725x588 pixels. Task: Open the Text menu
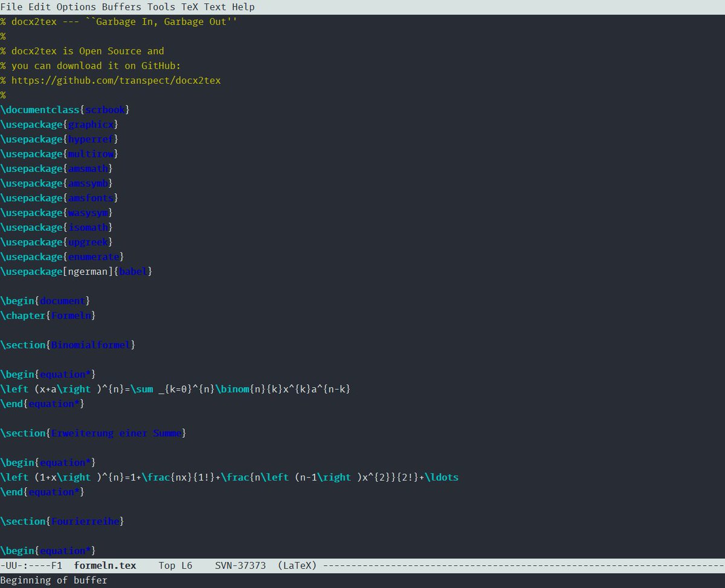tap(214, 7)
